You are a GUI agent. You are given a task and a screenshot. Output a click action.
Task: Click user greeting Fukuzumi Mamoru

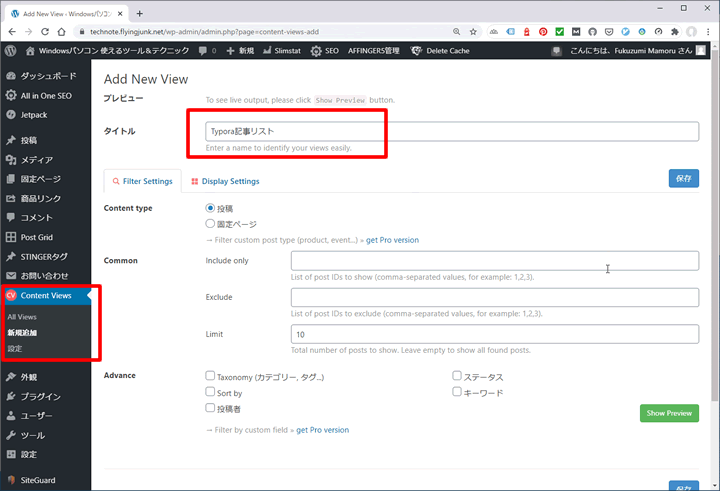tap(638, 51)
